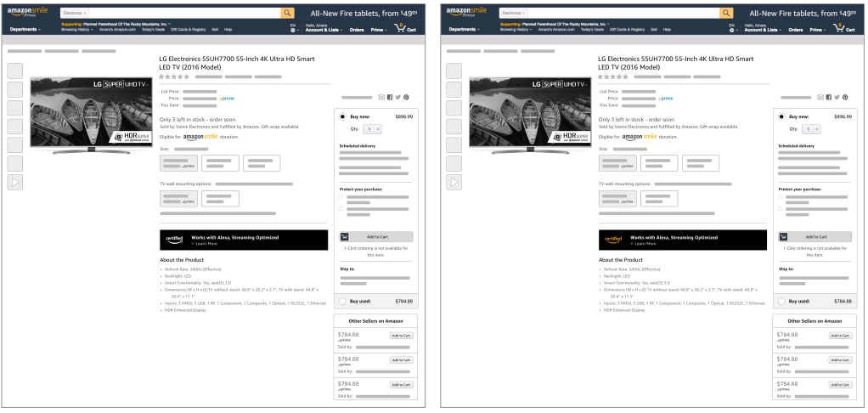Open Orders in the right page nav
The width and height of the screenshot is (868, 413).
pos(796,30)
